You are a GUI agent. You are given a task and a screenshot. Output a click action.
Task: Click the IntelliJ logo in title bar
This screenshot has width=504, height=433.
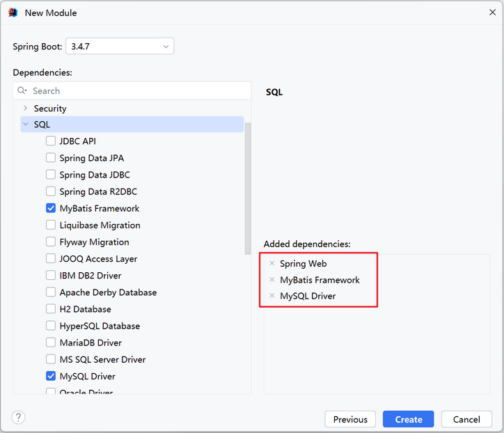[13, 13]
